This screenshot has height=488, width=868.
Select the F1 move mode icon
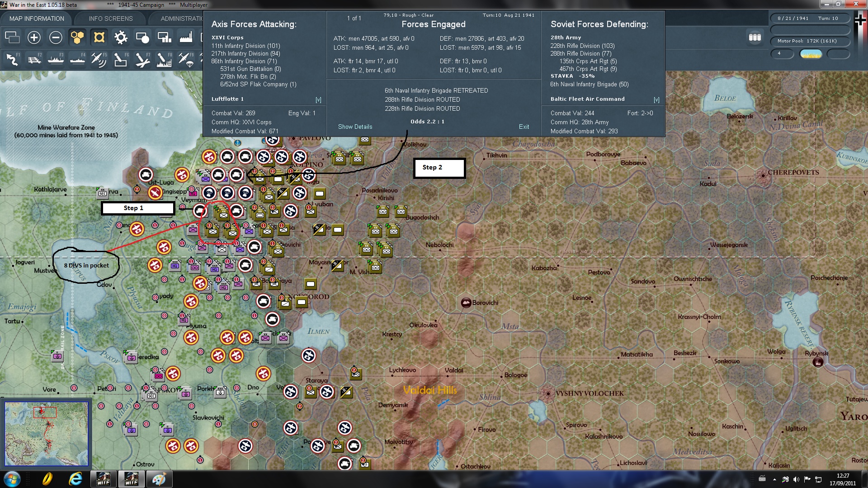(x=12, y=59)
